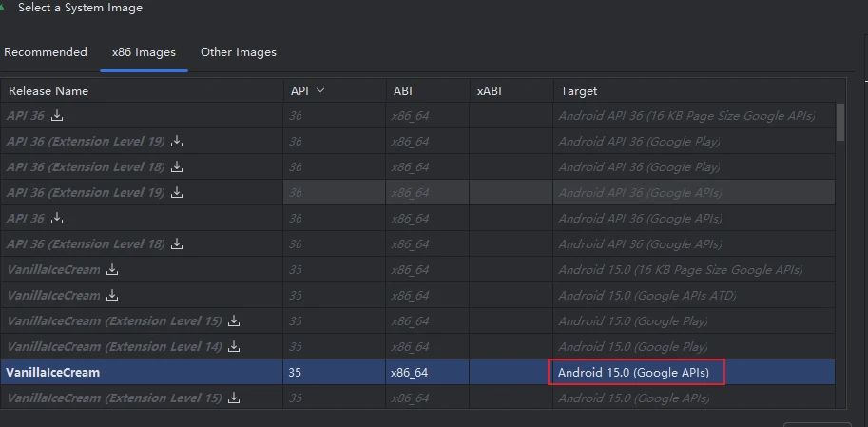This screenshot has height=427, width=868.
Task: Select the x86 Images tab
Action: pos(144,52)
